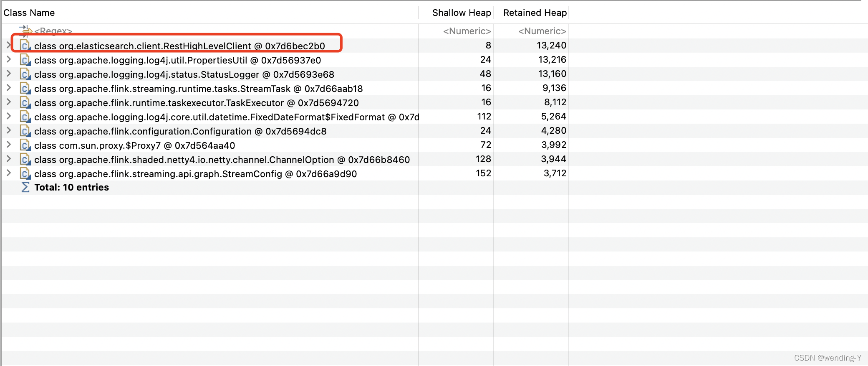Expand the netty ChannelOption row

8,159
